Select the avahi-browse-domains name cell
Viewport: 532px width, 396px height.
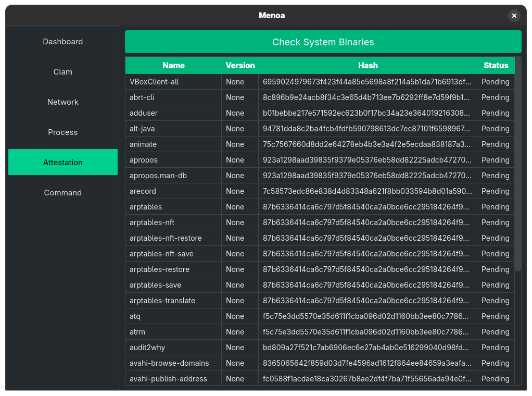(173, 363)
